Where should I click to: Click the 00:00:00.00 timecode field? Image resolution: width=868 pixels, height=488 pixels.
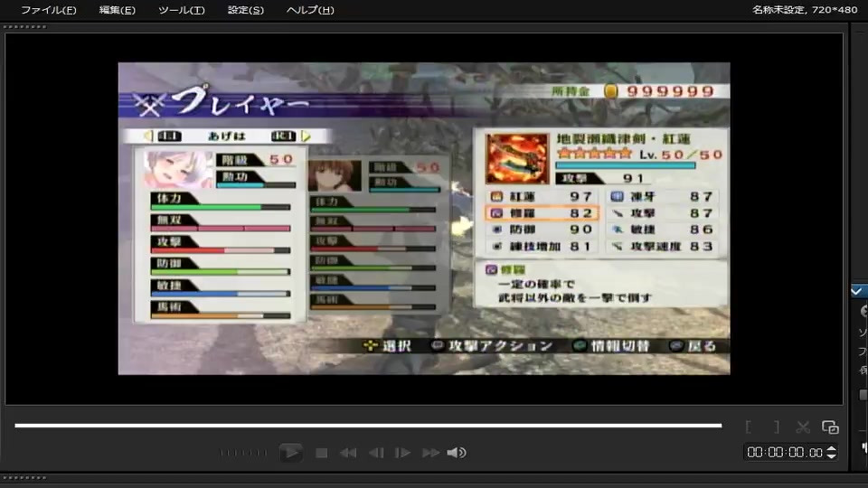(785, 453)
